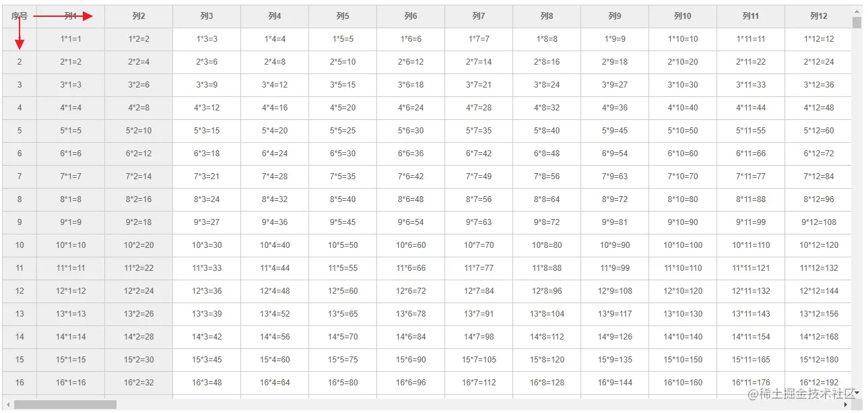Click cell 3*12=36
This screenshot has width=868, height=413.
[818, 85]
